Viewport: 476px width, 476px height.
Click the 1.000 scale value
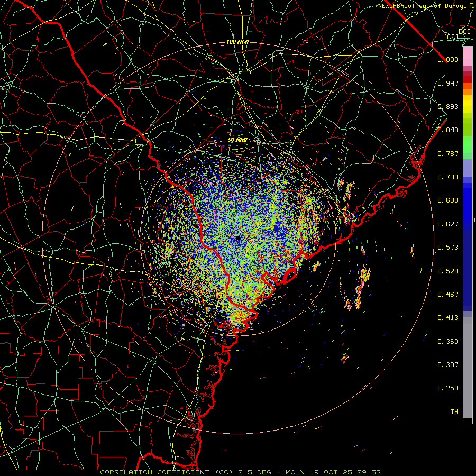[x=448, y=59]
